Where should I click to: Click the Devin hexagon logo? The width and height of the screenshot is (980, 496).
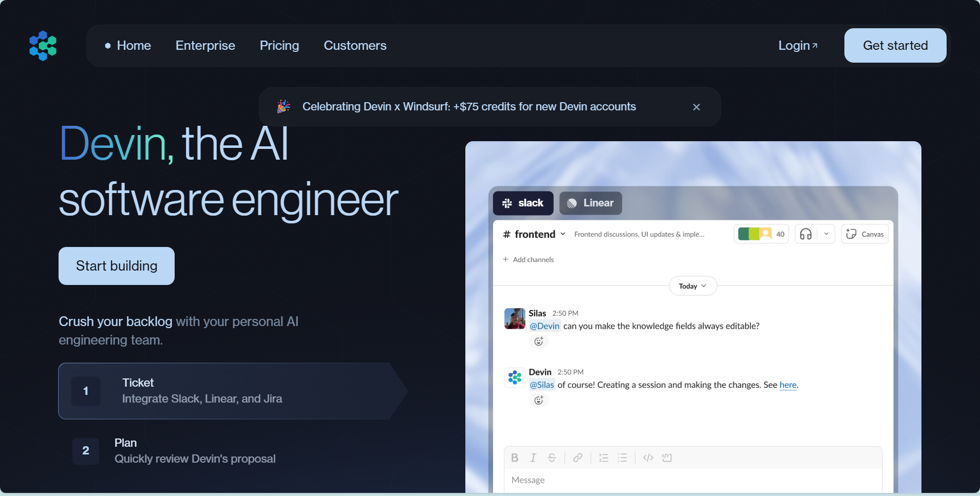tap(43, 46)
